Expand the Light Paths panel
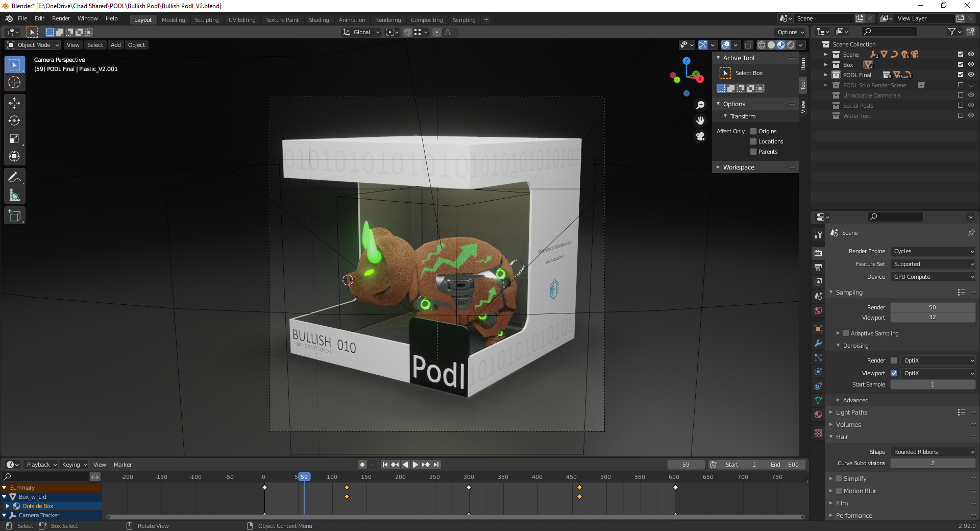 click(x=851, y=413)
